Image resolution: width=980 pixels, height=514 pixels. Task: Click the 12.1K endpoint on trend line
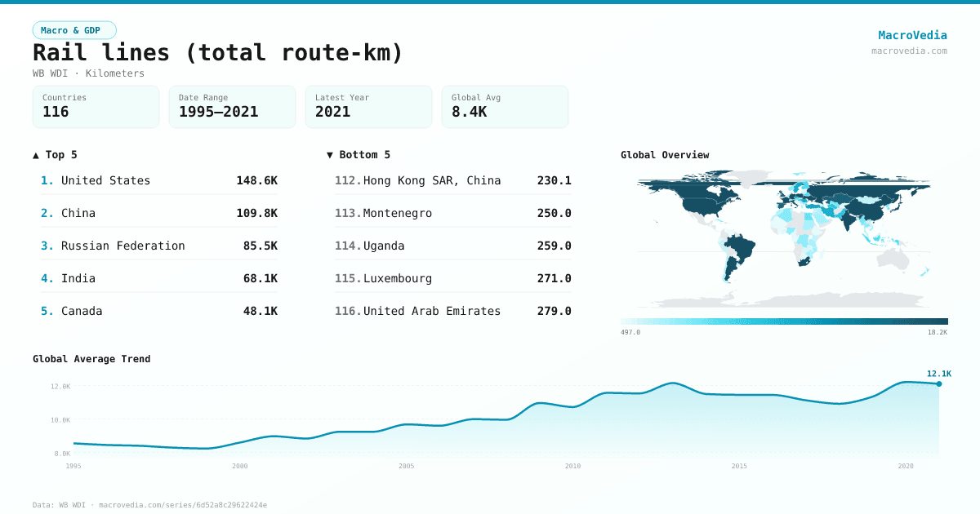939,383
